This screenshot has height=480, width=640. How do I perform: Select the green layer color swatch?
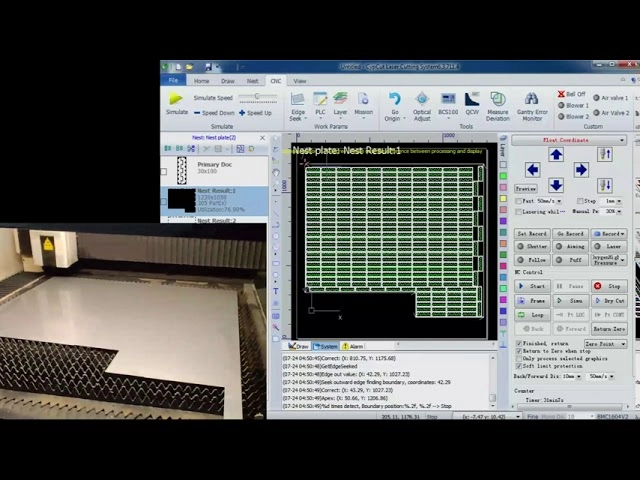point(503,176)
